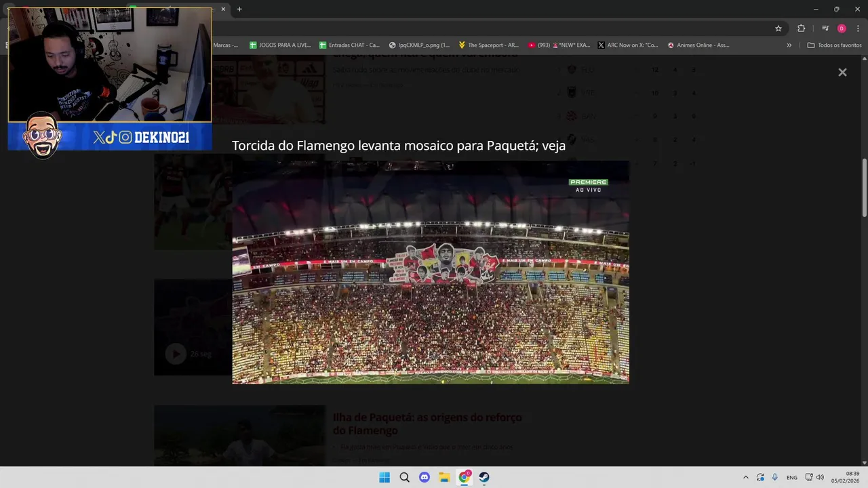Click the page's vertical scrollbar thumb
Image resolution: width=868 pixels, height=488 pixels.
[864, 188]
